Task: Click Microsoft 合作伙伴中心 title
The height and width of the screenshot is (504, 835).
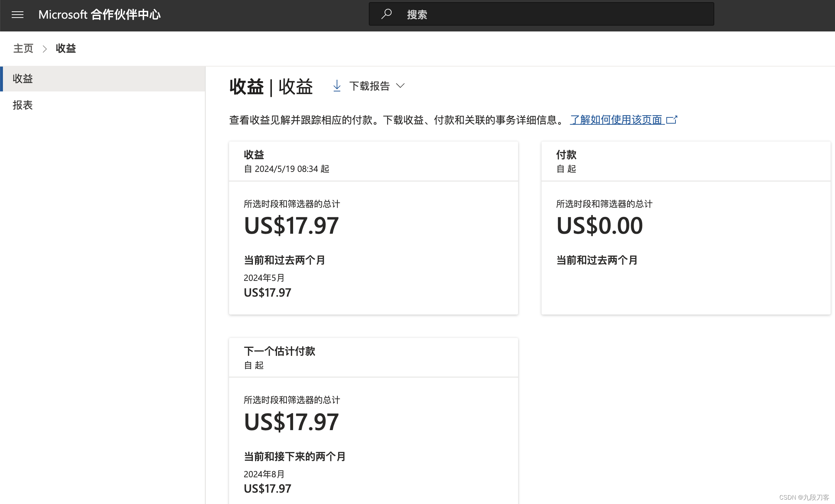Action: coord(100,15)
